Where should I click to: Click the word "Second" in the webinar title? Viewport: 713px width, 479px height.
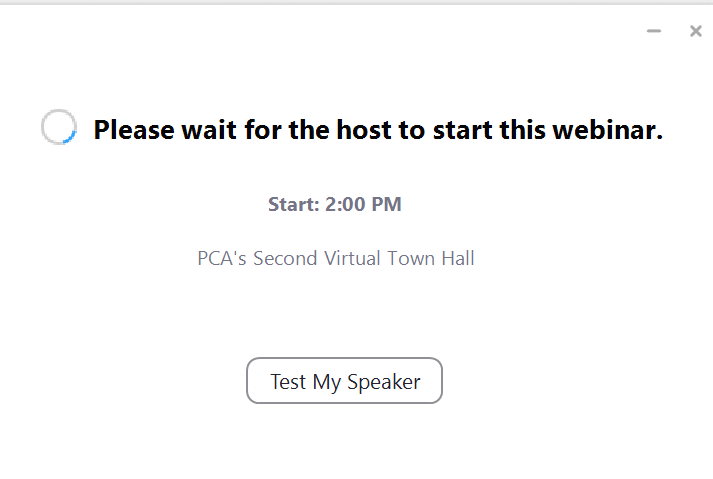pyautogui.click(x=285, y=258)
